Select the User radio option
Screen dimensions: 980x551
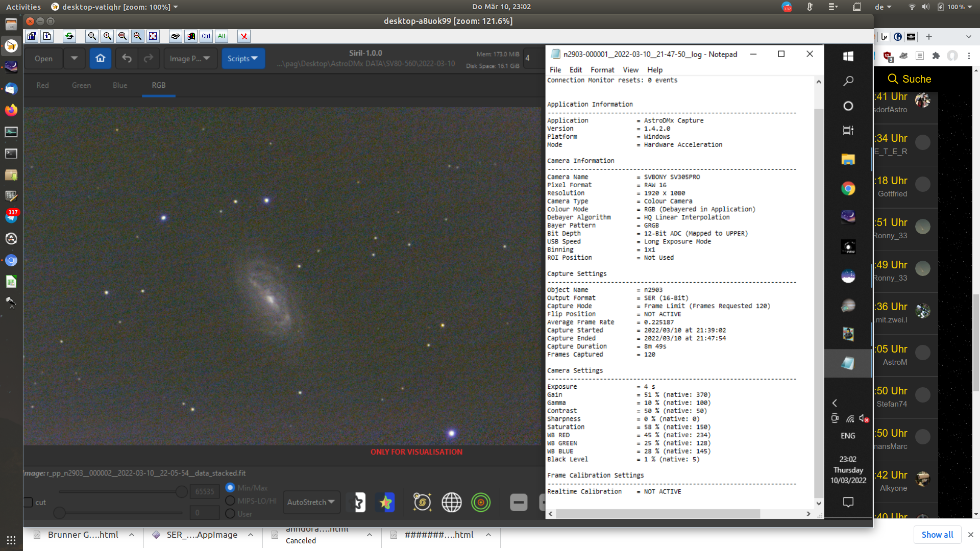coord(230,514)
